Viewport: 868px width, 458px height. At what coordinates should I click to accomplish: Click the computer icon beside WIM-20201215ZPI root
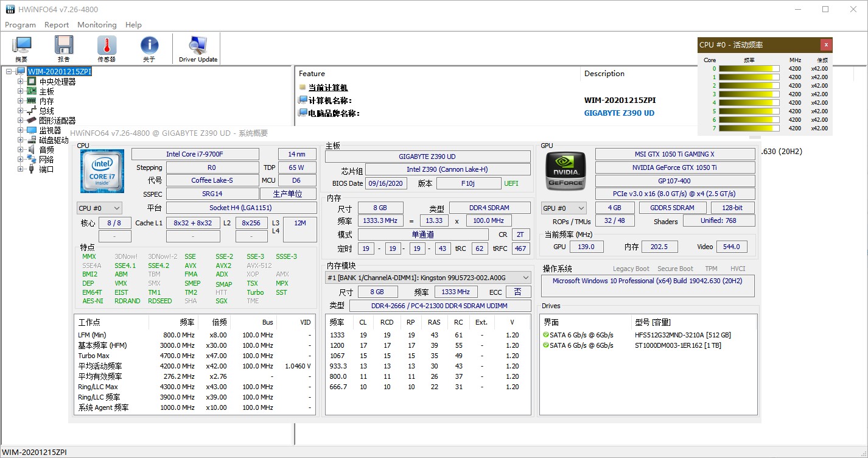pos(21,72)
